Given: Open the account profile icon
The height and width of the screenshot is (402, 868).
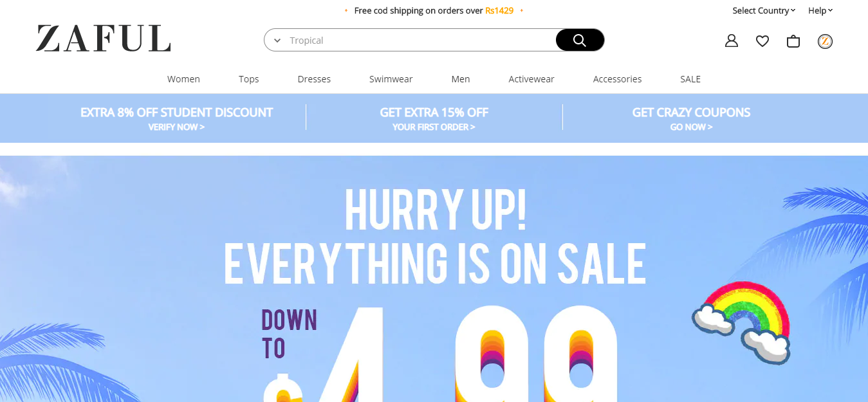Looking at the screenshot, I should 731,40.
